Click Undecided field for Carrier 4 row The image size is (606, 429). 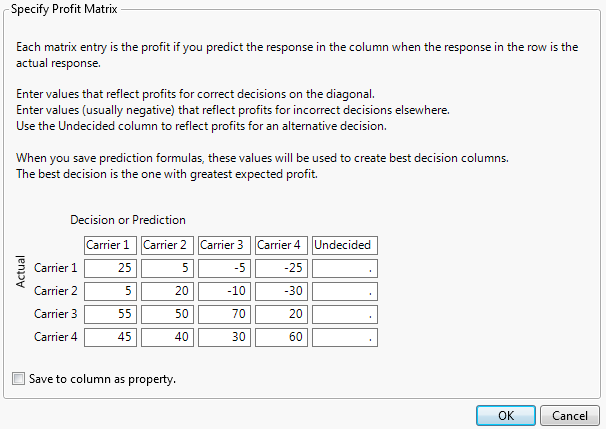pos(345,337)
